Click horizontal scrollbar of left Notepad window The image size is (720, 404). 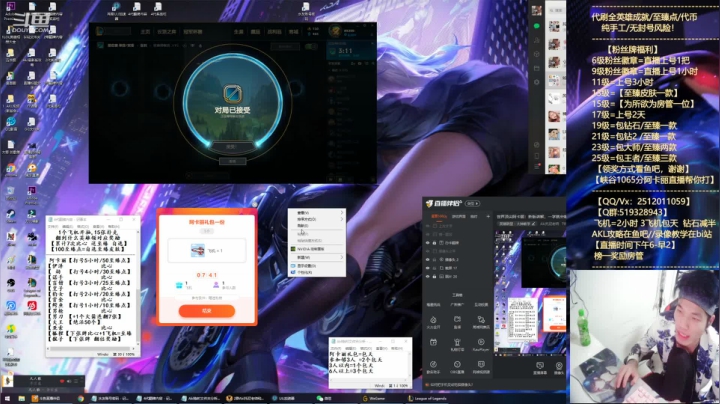coord(92,348)
